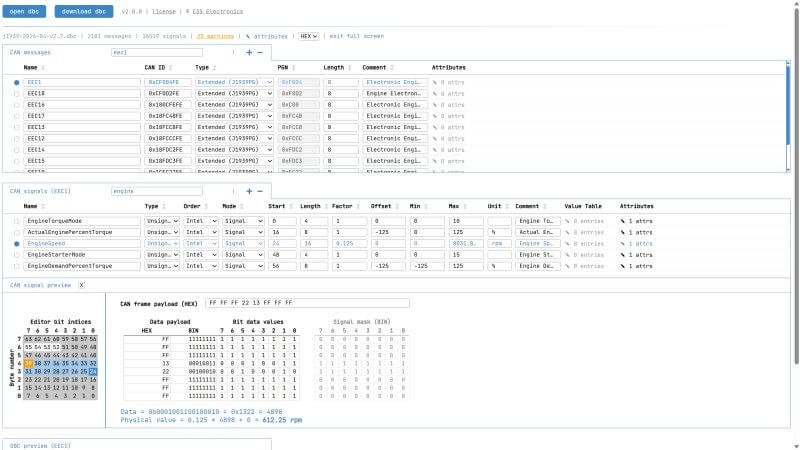This screenshot has height=450, width=800.
Task: Edit the CAN frame payload HEX field
Action: click(307, 303)
